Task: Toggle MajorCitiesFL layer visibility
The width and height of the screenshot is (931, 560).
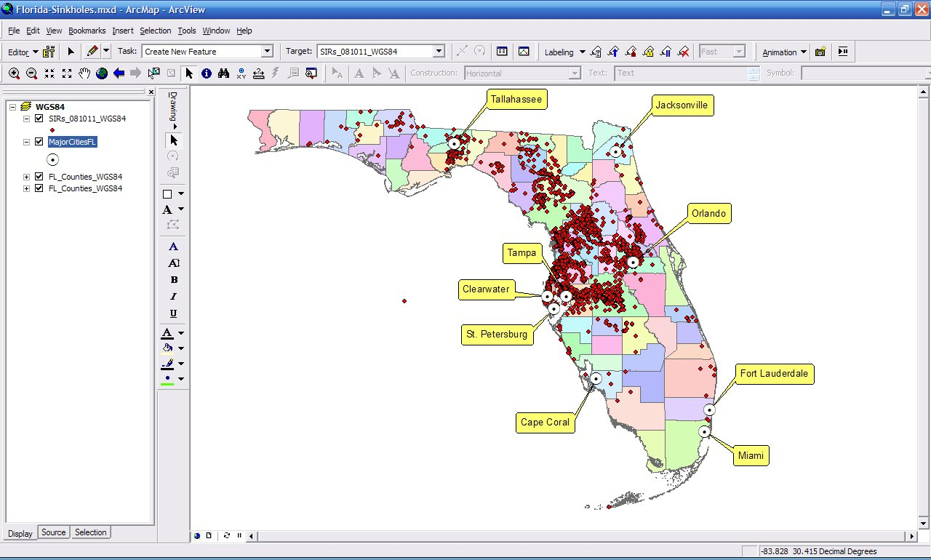Action: (39, 142)
